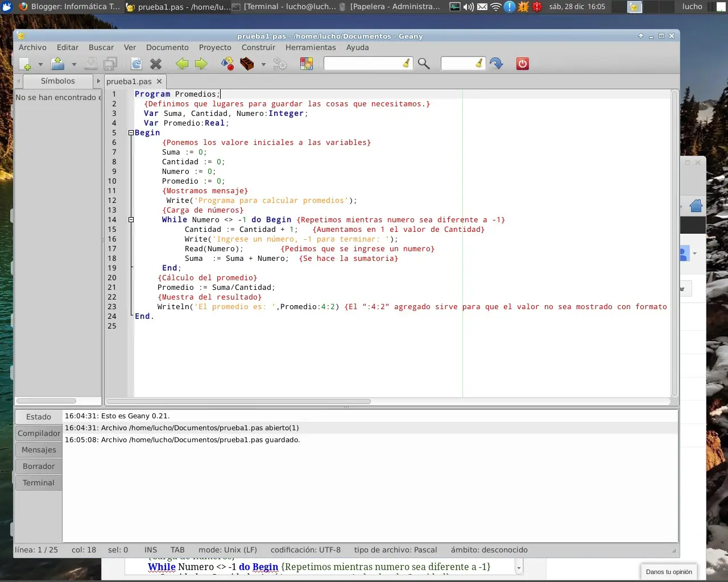Click the go-to-line number field

(458, 64)
